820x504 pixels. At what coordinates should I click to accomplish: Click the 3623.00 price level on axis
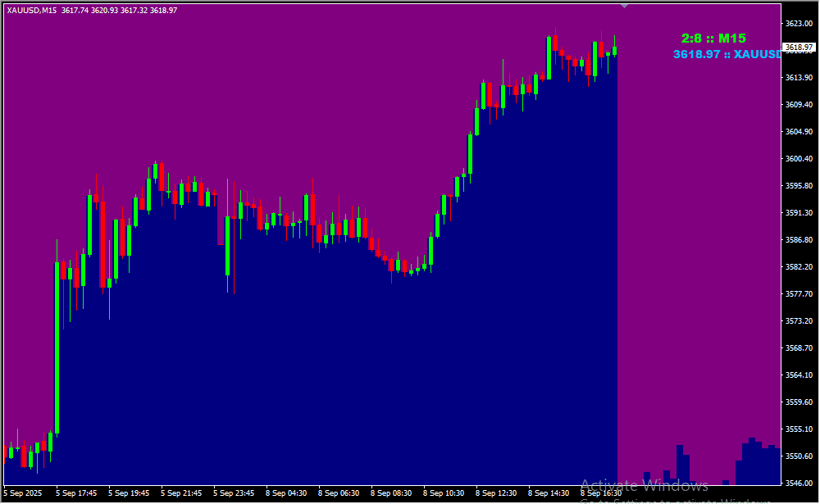[x=798, y=24]
